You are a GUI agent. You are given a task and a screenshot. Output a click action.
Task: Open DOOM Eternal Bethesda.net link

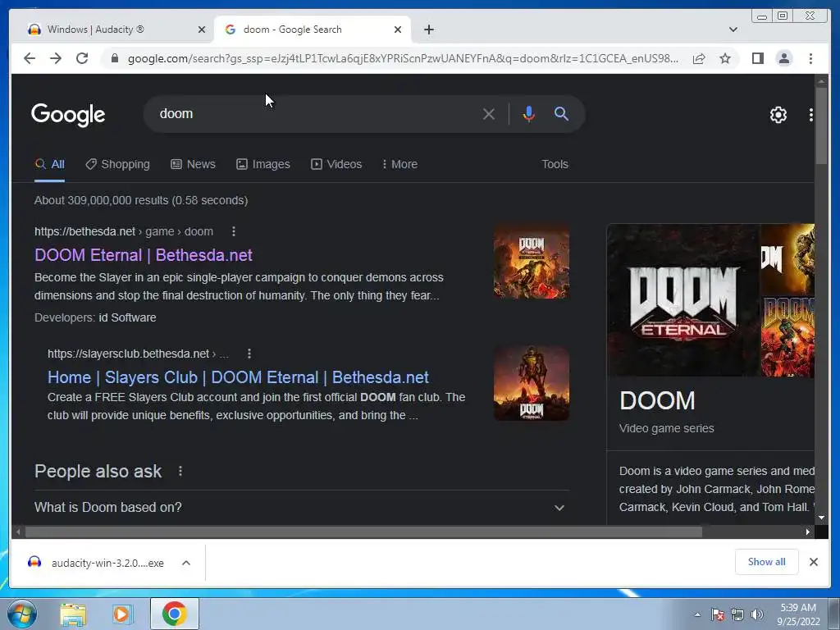[143, 255]
